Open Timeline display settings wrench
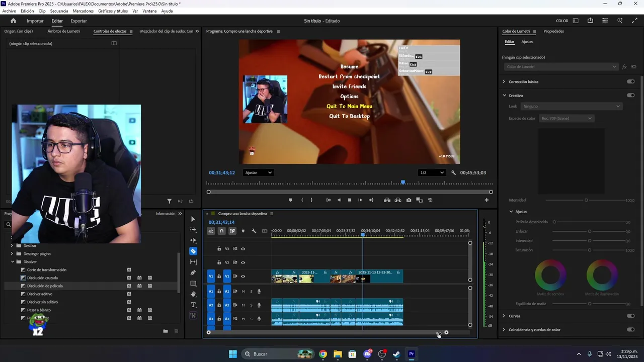The height and width of the screenshot is (362, 644). click(x=254, y=231)
